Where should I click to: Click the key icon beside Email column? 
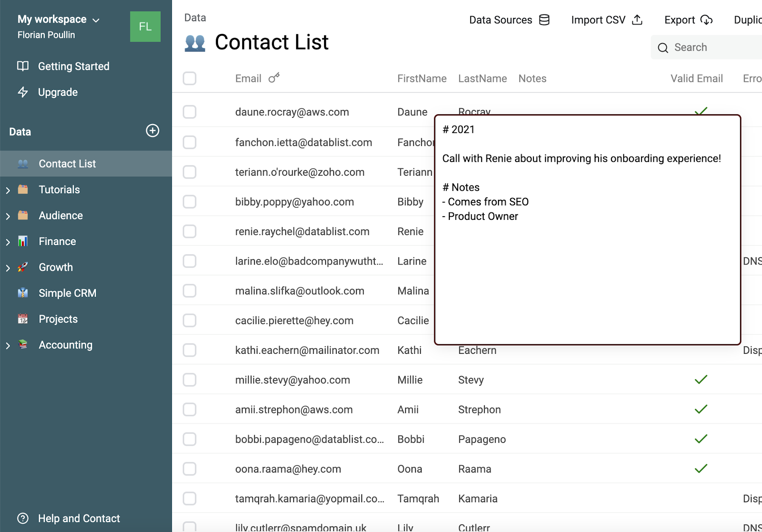coord(274,78)
